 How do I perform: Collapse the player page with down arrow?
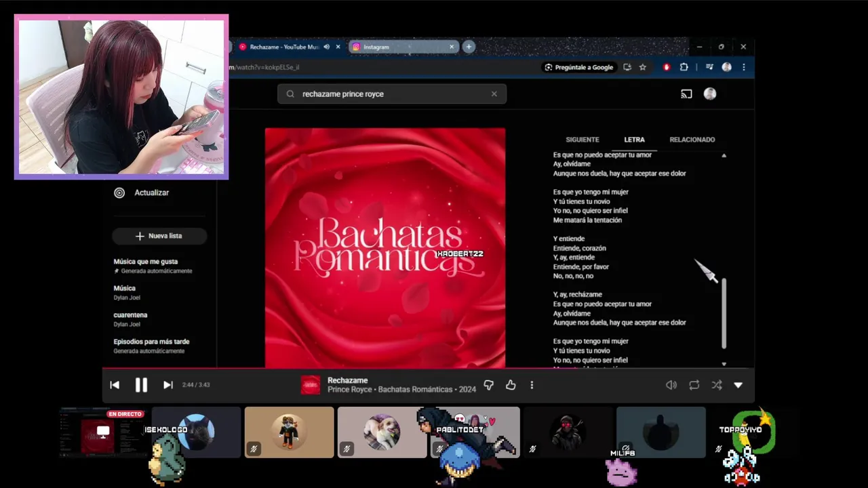(738, 385)
